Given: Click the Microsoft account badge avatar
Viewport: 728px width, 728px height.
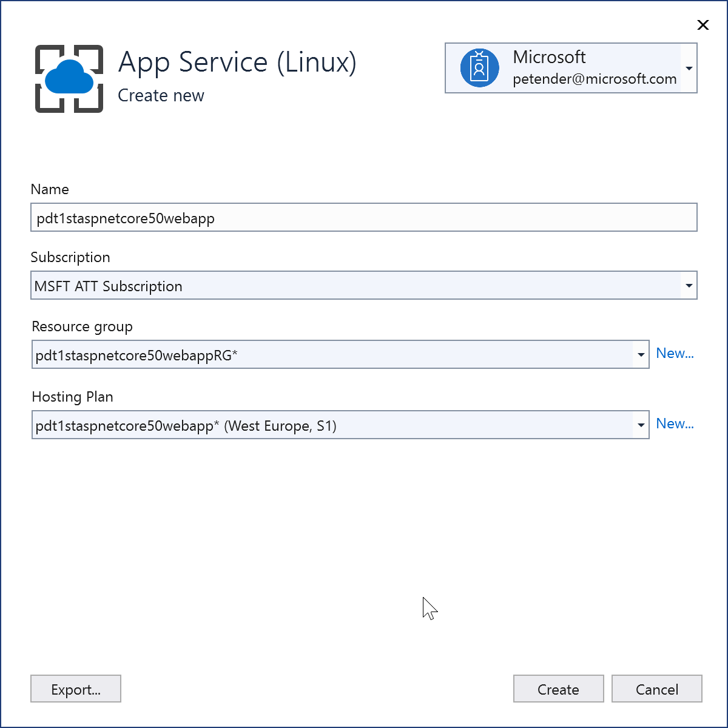Looking at the screenshot, I should (x=480, y=68).
